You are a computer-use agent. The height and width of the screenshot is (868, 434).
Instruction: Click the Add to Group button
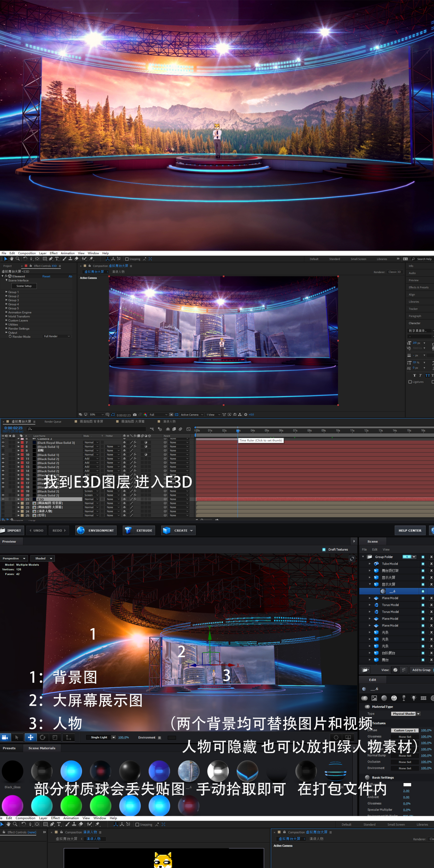[x=421, y=670]
